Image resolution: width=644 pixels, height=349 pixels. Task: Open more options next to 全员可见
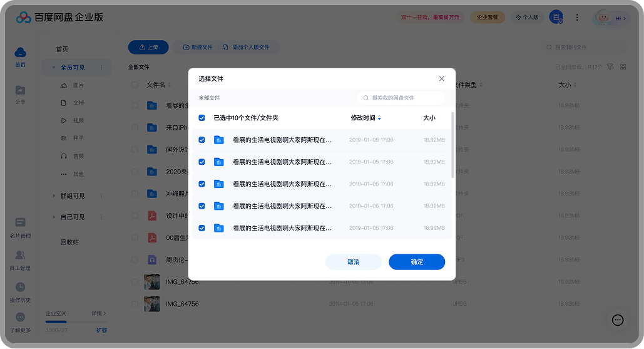101,68
